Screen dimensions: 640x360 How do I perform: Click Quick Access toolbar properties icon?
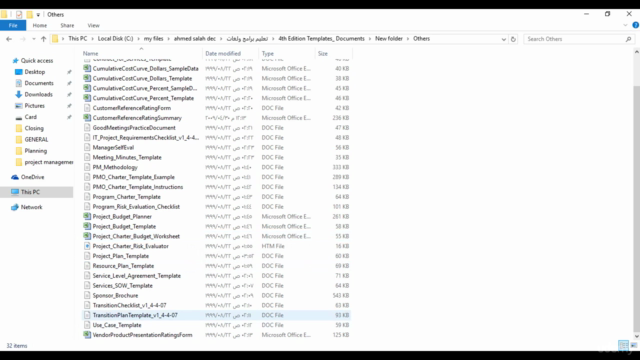19,14
